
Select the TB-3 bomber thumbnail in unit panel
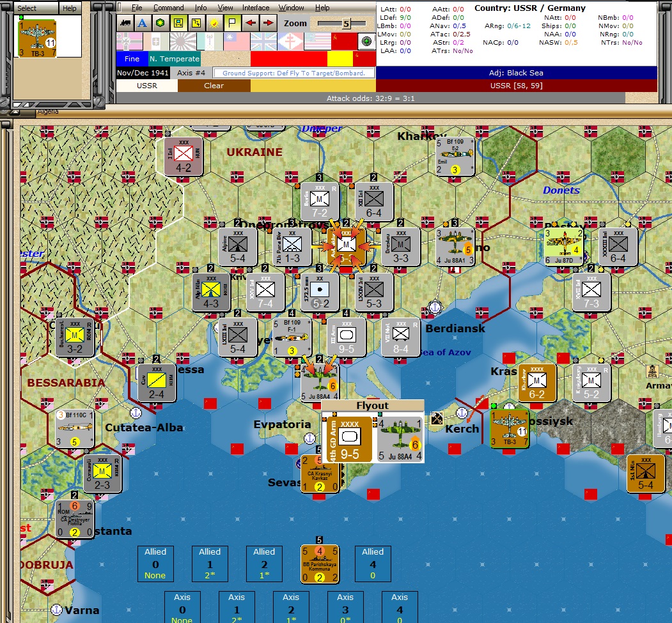(37, 38)
